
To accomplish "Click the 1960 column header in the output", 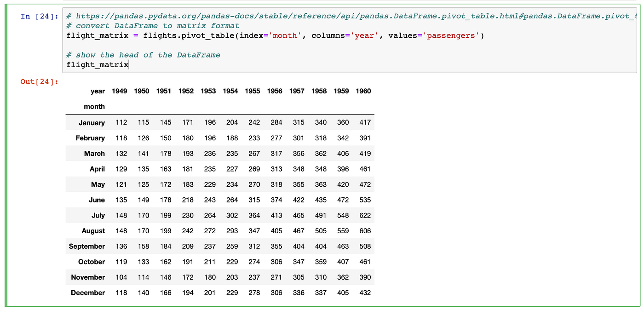I will 363,91.
